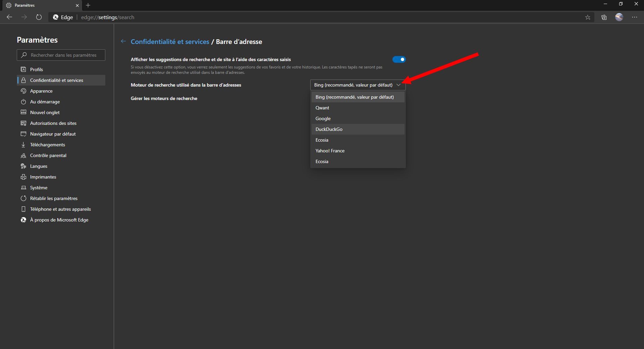The height and width of the screenshot is (349, 644).
Task: Open Nouvel onglet settings
Action: [61, 112]
